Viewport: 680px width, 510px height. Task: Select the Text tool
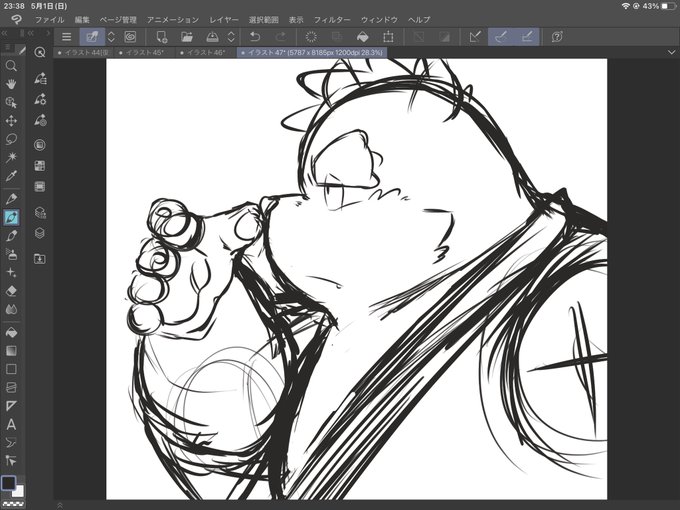pyautogui.click(x=11, y=424)
